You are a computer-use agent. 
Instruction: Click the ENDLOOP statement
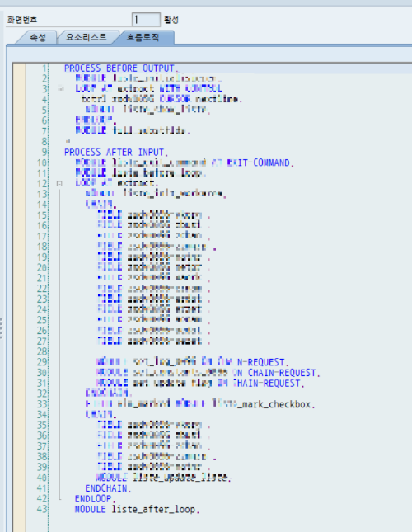(x=96, y=498)
